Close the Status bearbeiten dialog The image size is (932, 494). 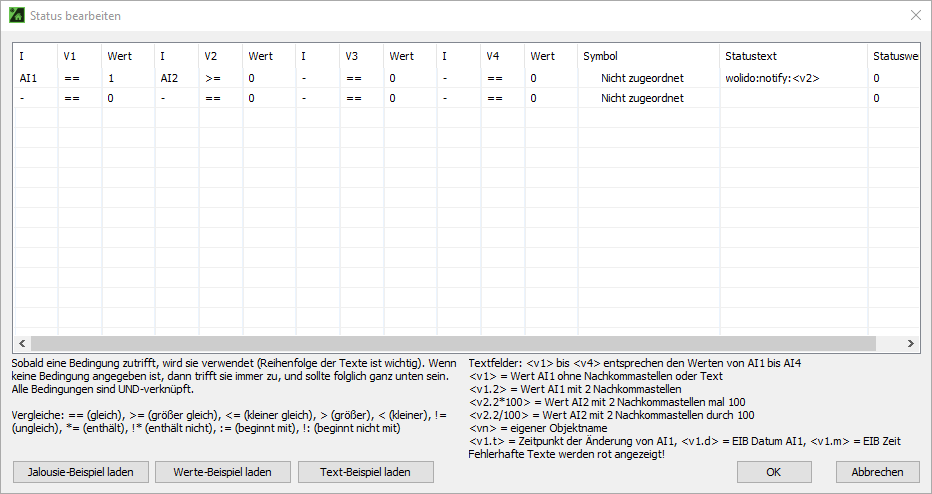[916, 15]
